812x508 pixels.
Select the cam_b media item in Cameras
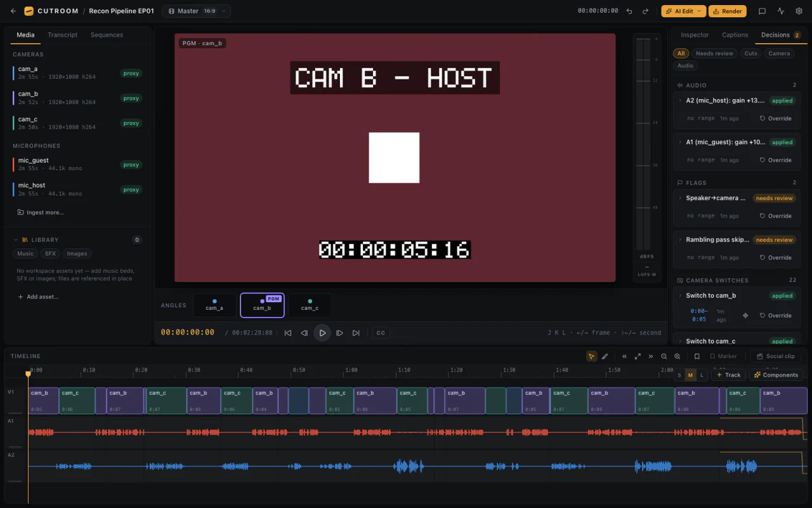(77, 98)
